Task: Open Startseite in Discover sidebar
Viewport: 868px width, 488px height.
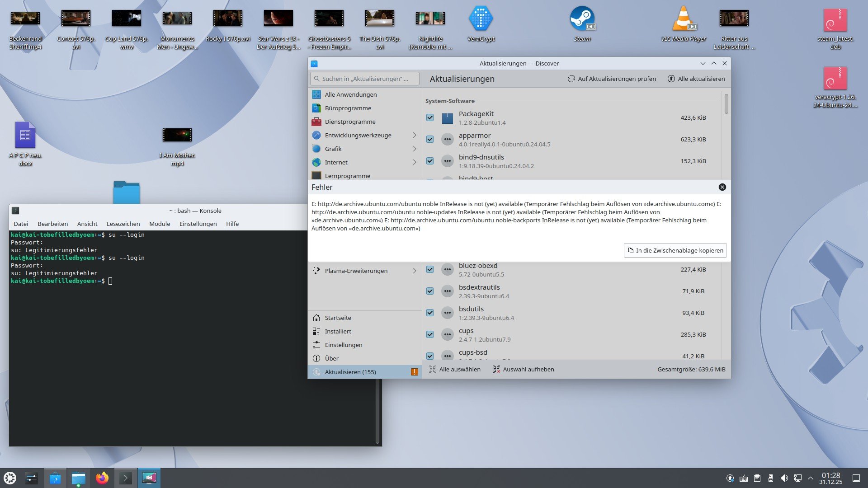Action: (338, 318)
